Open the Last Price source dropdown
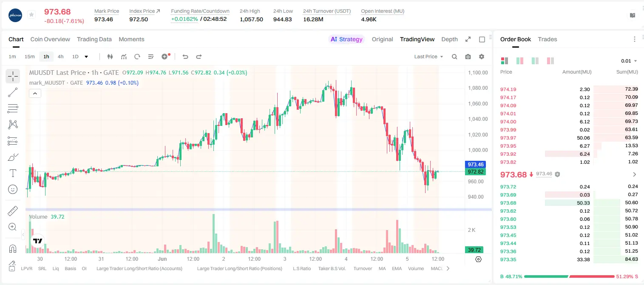 428,57
